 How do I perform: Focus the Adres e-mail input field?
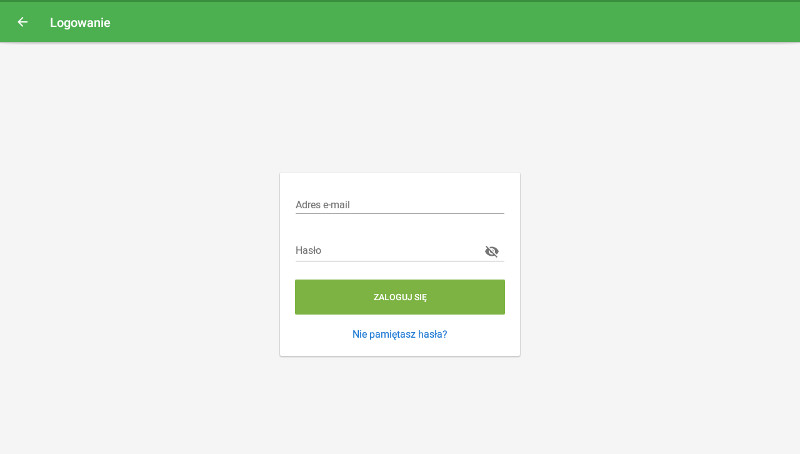pyautogui.click(x=399, y=205)
